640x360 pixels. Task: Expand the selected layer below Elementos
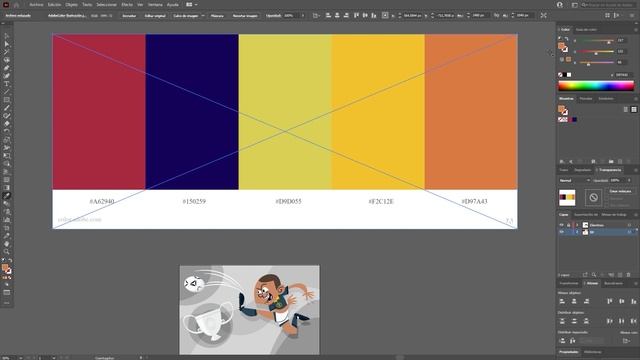[x=577, y=232]
